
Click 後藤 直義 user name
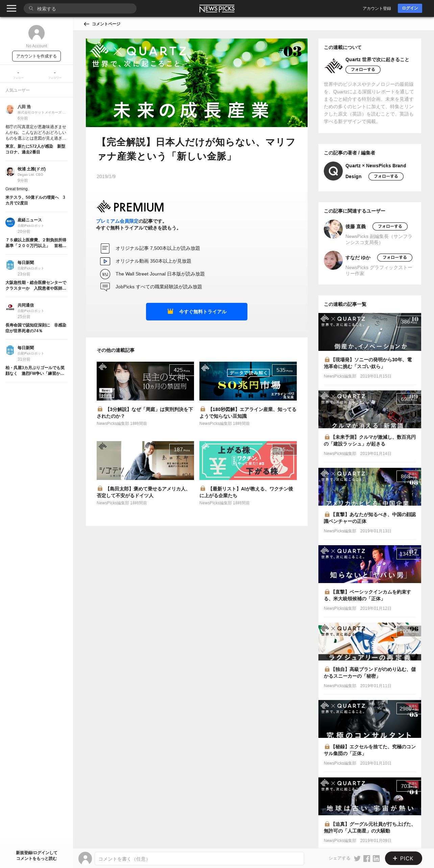356,226
